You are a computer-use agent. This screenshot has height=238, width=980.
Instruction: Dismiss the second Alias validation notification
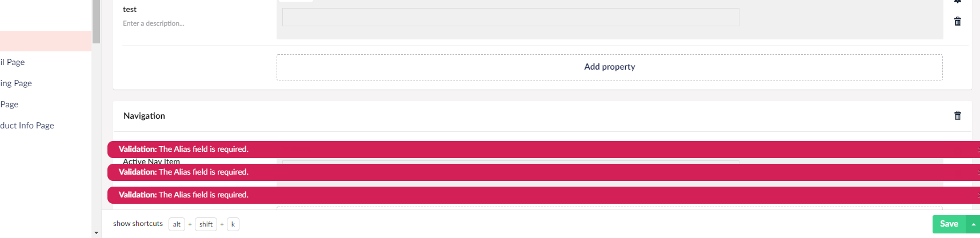coord(978,172)
